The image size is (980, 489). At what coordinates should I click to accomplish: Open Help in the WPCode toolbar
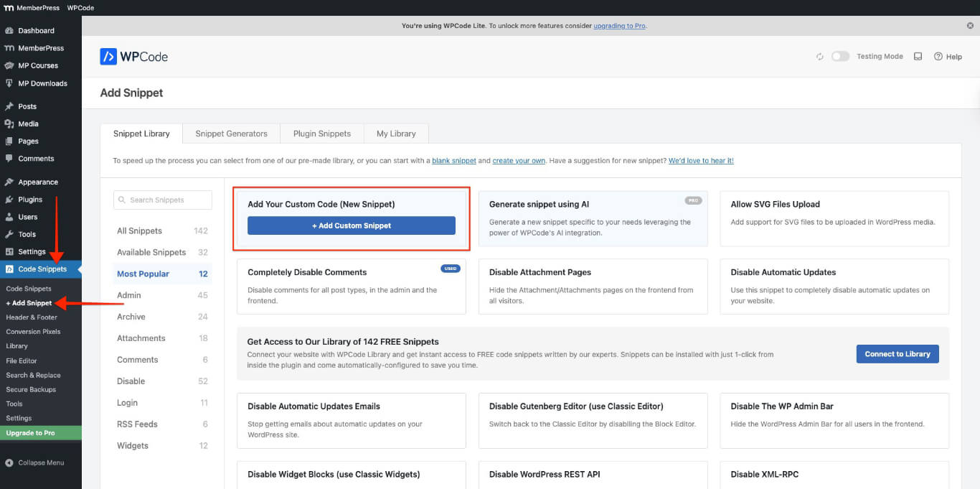(948, 56)
